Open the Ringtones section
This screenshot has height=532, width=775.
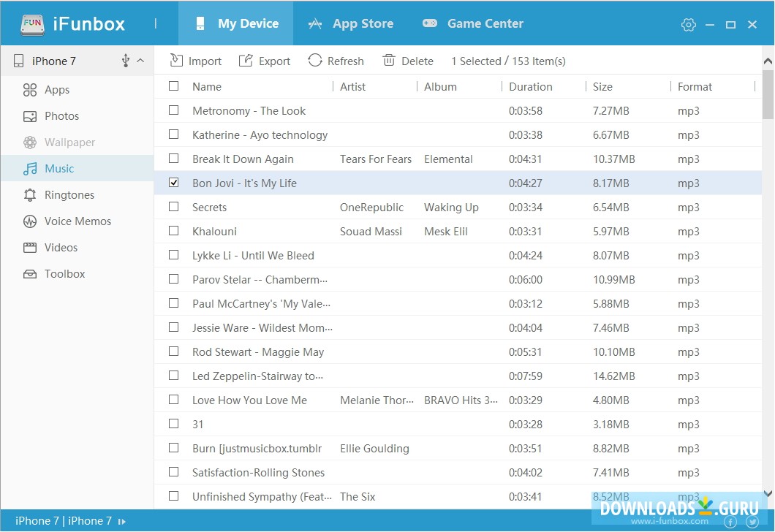69,194
